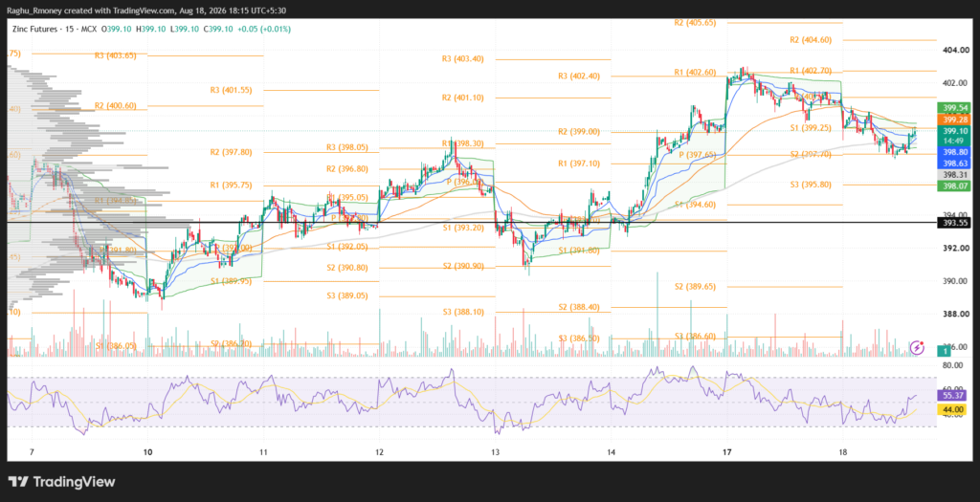
Task: Click the 14:49 candle countdown timer
Action: point(956,142)
